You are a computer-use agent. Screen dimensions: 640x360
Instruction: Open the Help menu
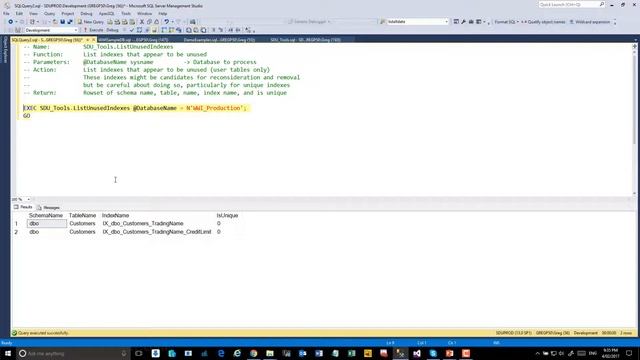pos(162,13)
